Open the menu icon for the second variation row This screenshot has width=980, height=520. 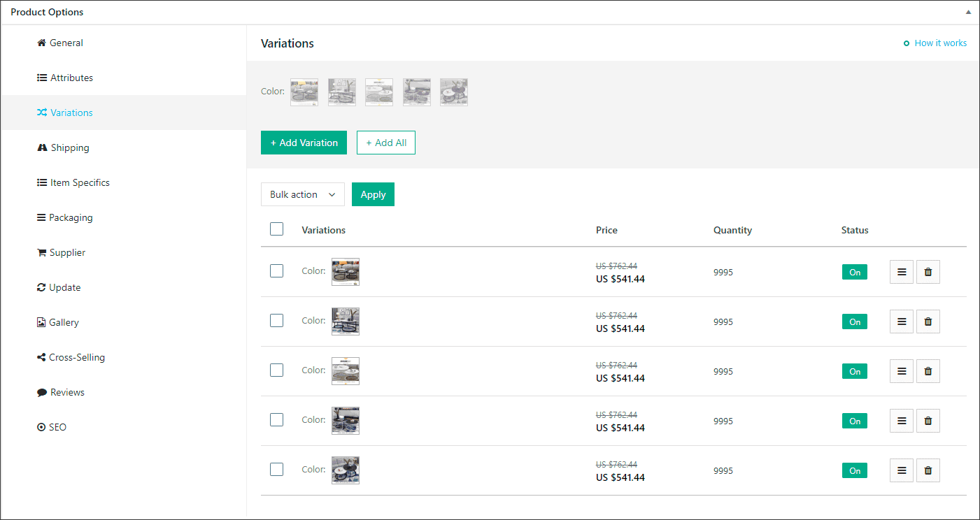point(902,322)
